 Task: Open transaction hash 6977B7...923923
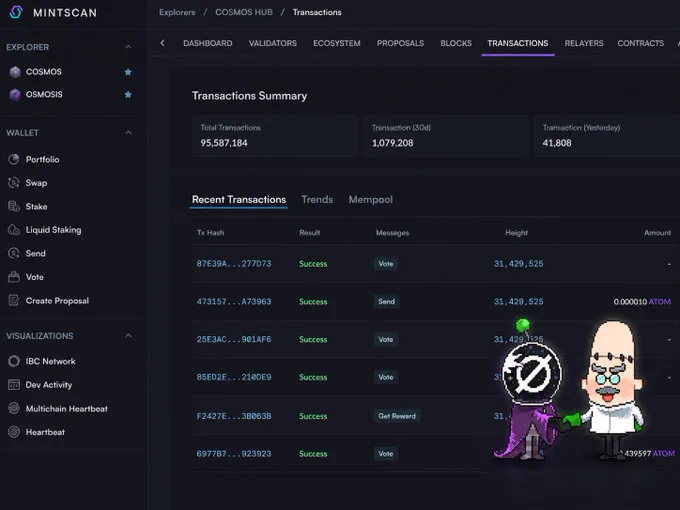tap(234, 454)
